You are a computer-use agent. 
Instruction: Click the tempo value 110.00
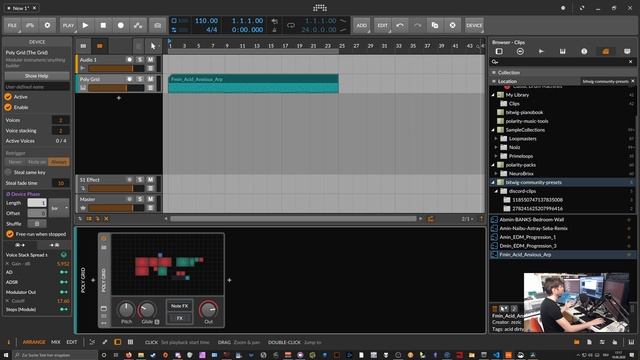(206, 21)
